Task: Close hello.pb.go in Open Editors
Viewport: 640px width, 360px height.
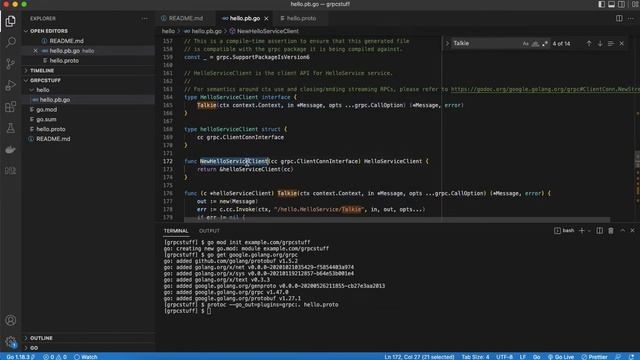Action: click(x=36, y=51)
